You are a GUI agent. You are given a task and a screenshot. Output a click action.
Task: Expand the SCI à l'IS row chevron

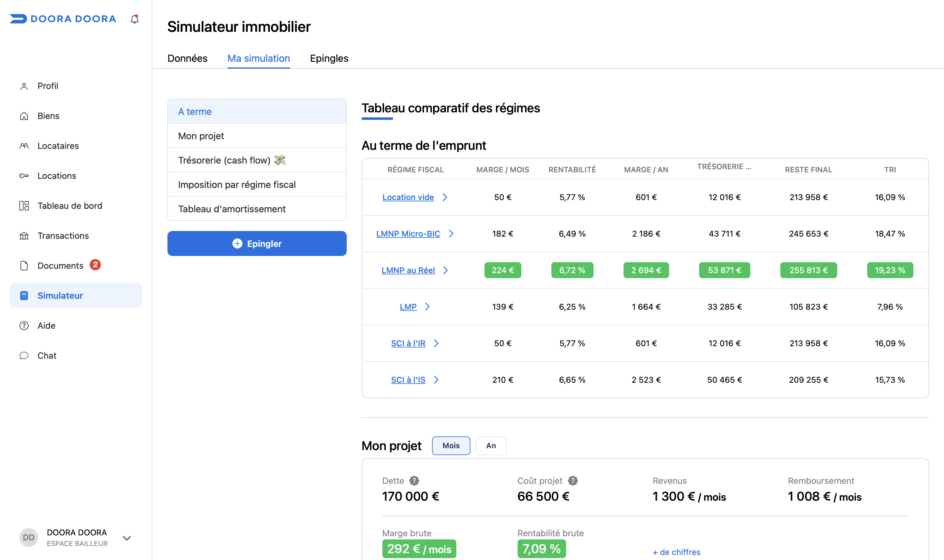436,380
